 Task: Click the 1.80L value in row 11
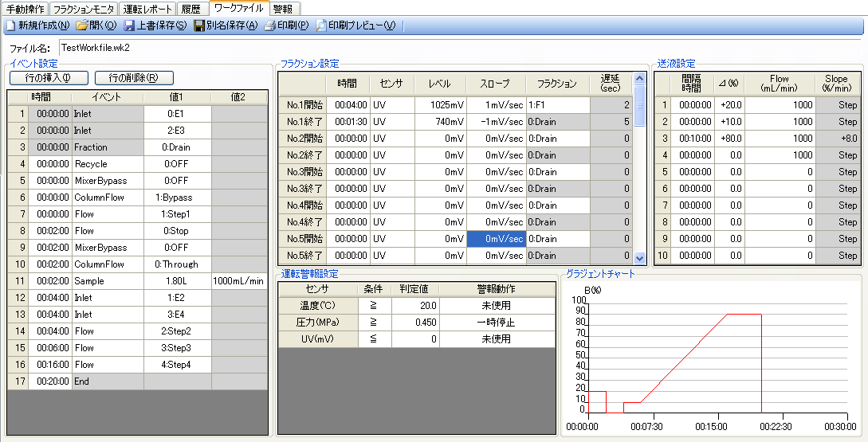pos(178,281)
